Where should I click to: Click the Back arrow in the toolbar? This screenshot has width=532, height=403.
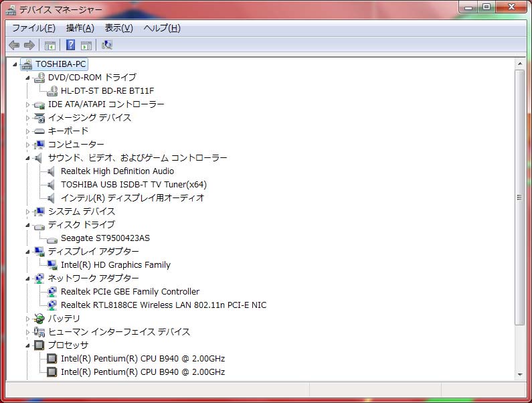14,45
